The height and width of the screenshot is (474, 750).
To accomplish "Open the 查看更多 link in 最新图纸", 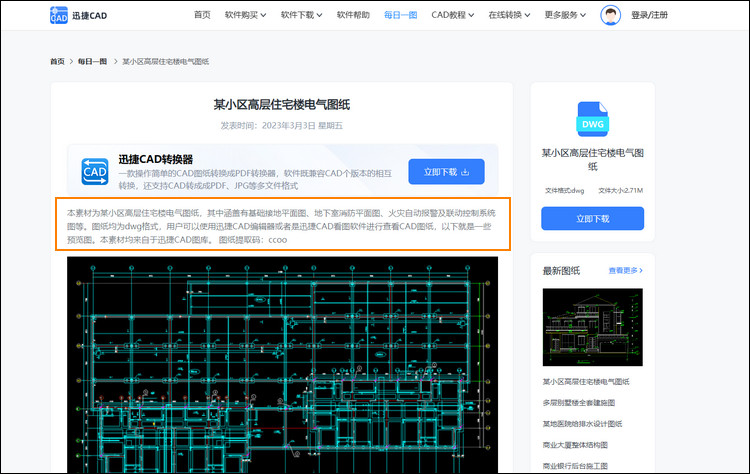I will click(625, 270).
